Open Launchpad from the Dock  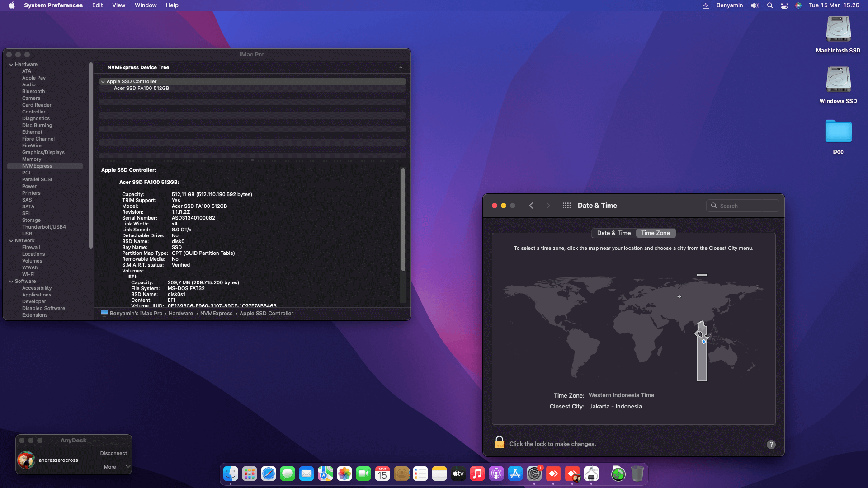tap(250, 474)
